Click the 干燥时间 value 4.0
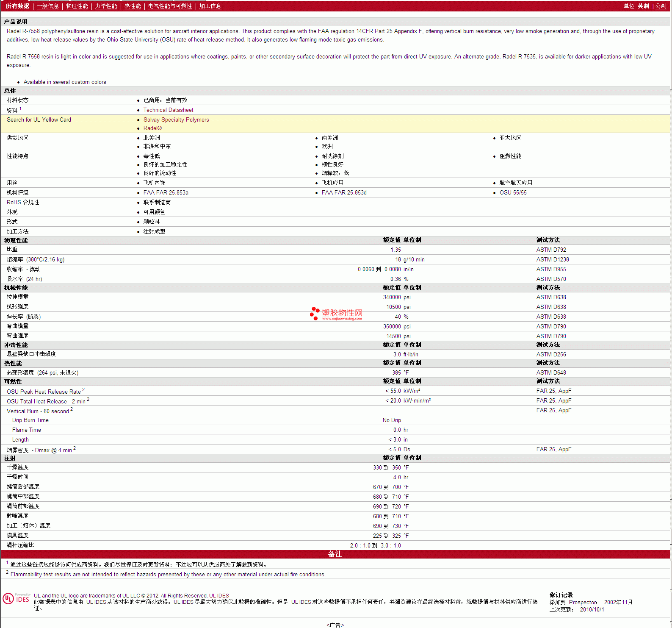The width and height of the screenshot is (672, 628). point(397,477)
